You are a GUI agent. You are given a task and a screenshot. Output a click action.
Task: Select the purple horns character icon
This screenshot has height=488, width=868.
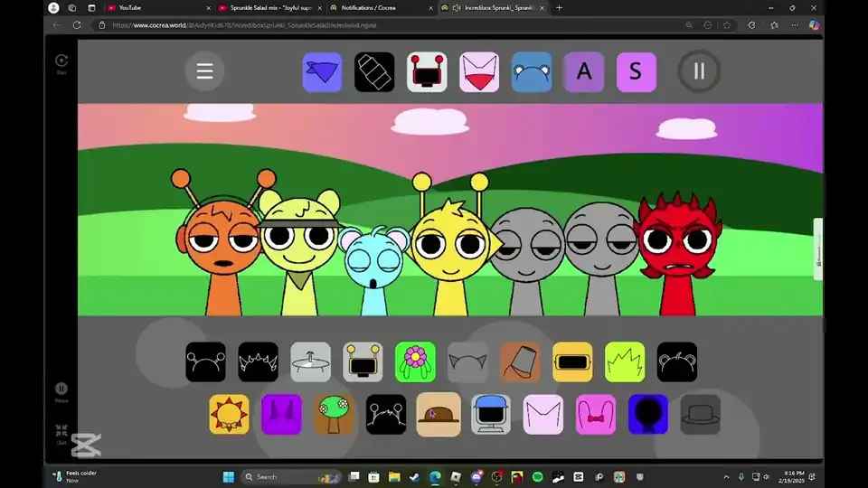point(281,414)
